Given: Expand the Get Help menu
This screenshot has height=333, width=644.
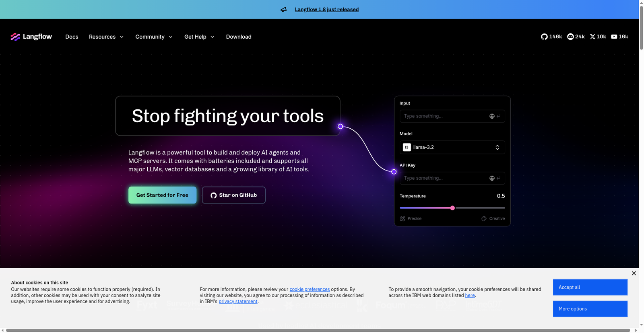Looking at the screenshot, I should 199,37.
